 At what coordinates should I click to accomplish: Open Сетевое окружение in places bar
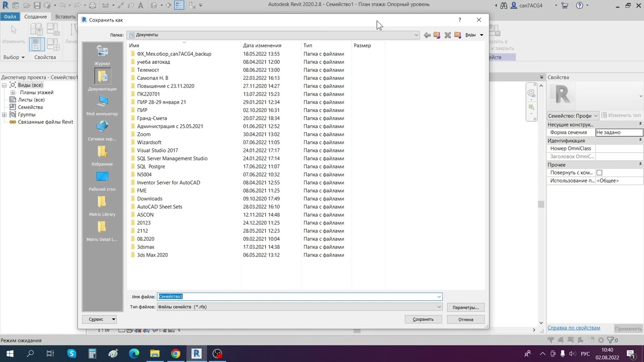point(102,131)
